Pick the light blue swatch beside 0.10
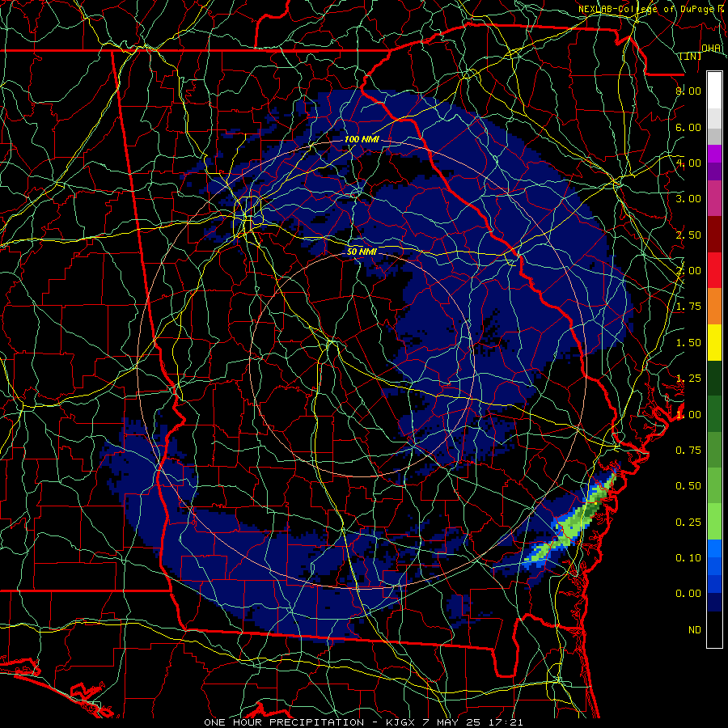728x728 pixels. coord(714,548)
